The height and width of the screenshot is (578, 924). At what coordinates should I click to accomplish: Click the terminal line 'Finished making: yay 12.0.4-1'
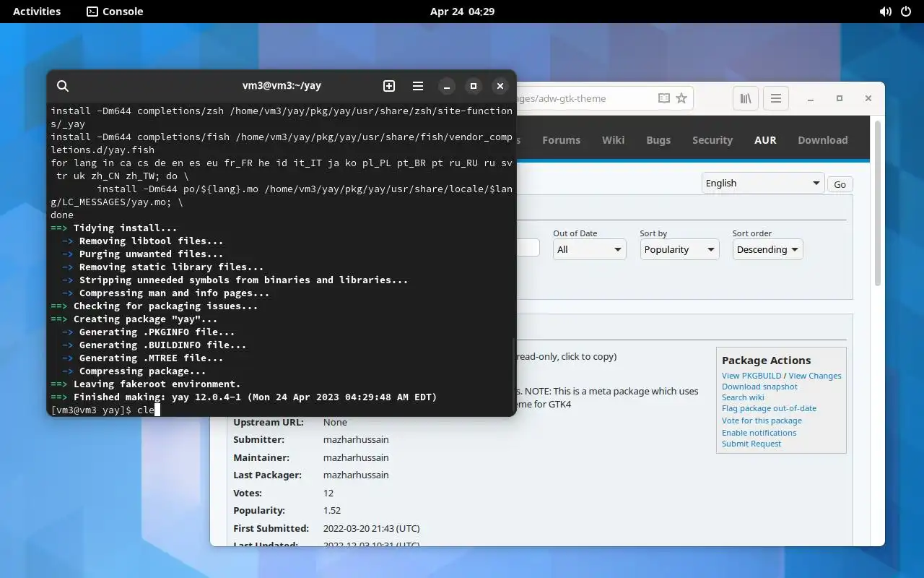pos(244,397)
